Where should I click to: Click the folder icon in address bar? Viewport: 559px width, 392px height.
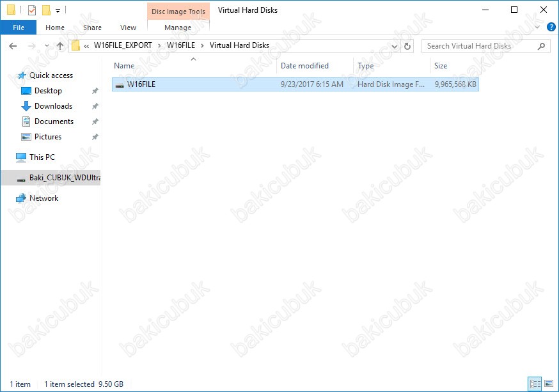(75, 45)
